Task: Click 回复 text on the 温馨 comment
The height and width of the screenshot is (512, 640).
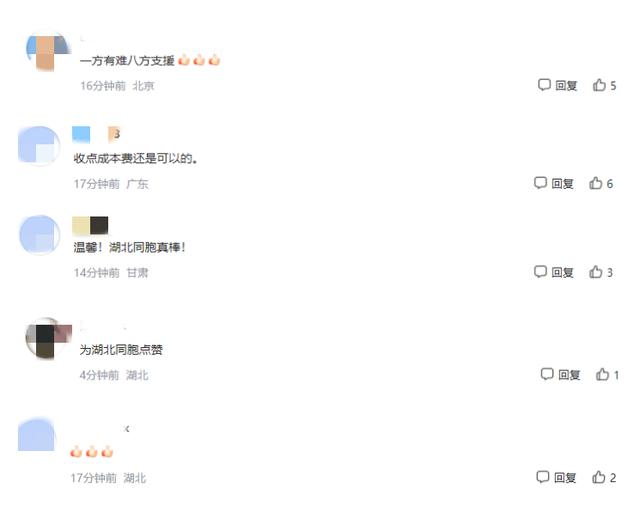Action: [562, 272]
